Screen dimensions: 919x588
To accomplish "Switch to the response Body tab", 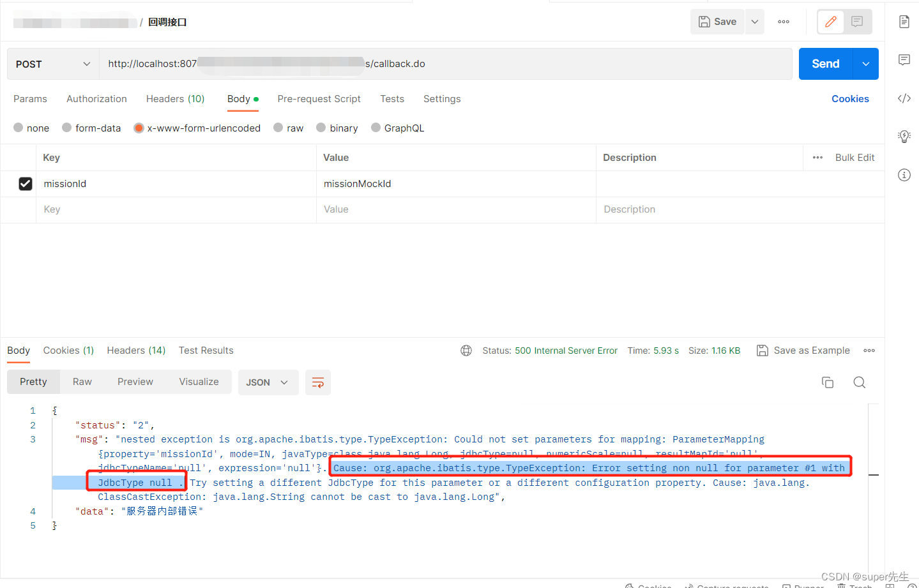I will tap(19, 351).
